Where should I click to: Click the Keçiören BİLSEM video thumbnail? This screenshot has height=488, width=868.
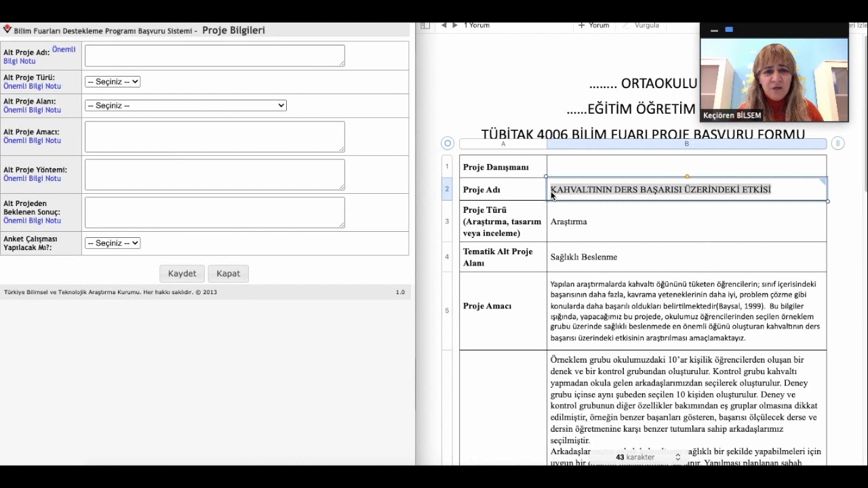pos(774,79)
